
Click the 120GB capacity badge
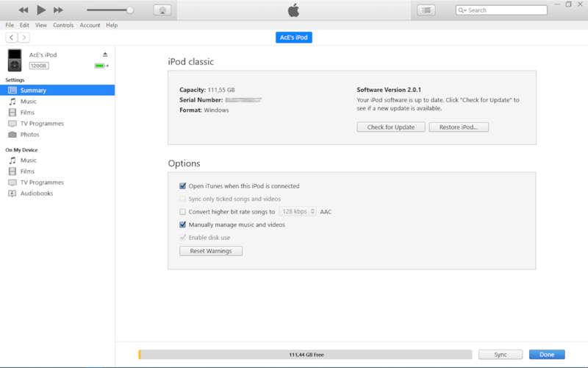(39, 66)
